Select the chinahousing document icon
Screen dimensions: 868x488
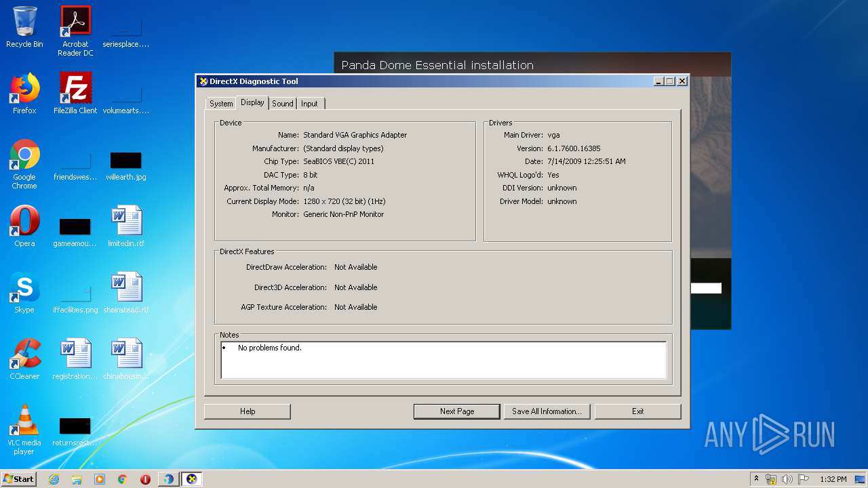(126, 359)
